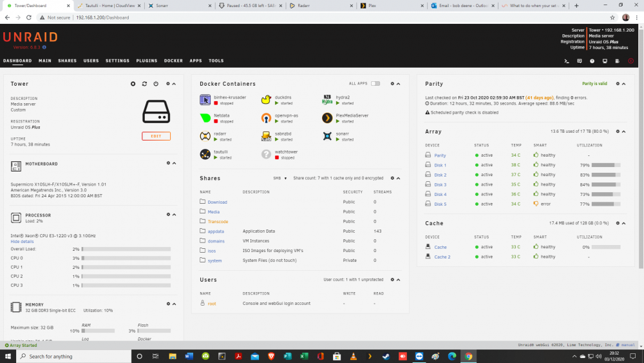Open Chrome from the taskbar
644x363 pixels.
[468, 357]
